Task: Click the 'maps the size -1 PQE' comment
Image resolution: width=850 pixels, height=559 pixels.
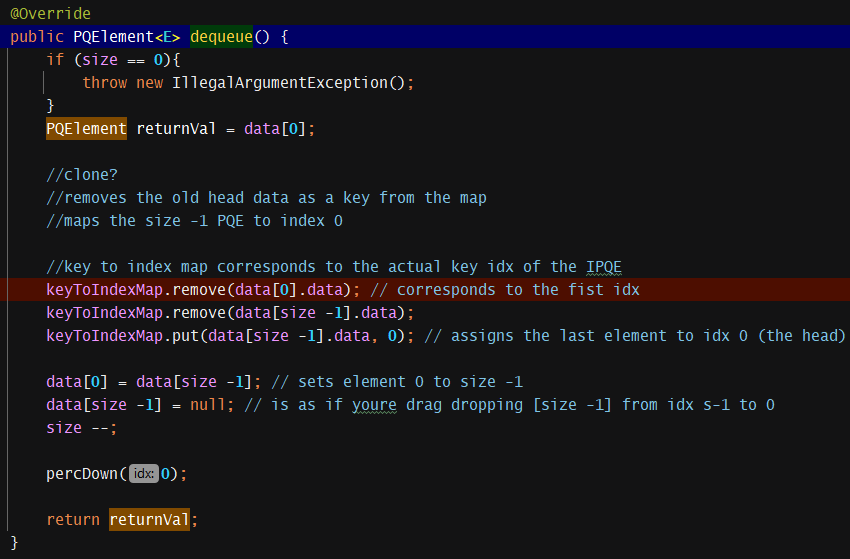Action: tap(194, 221)
